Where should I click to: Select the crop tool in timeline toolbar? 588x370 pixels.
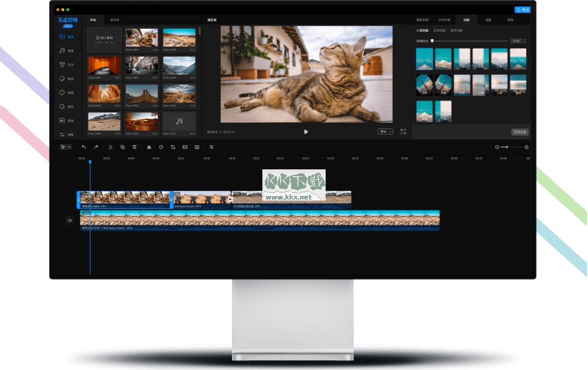click(173, 147)
